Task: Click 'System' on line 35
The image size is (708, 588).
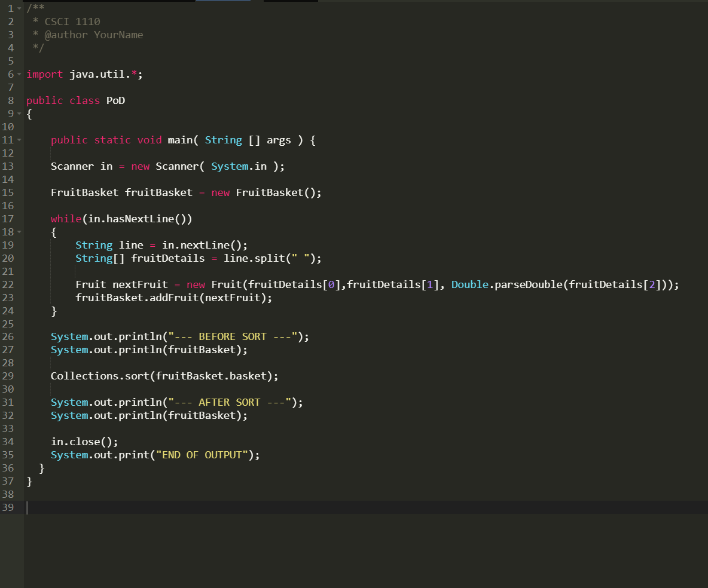Action: (x=69, y=455)
